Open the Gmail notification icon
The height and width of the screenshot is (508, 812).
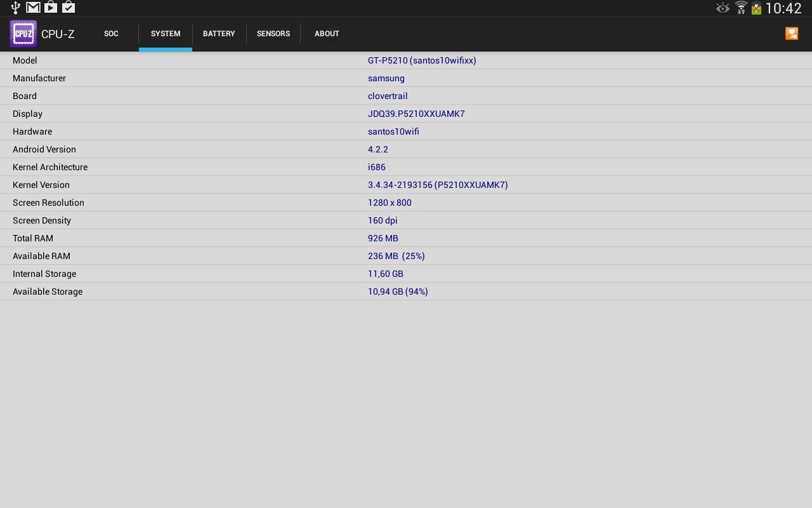tap(33, 8)
